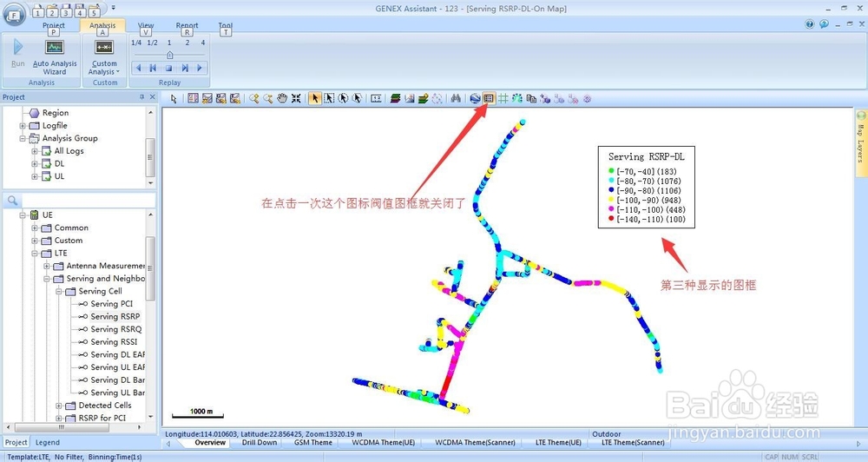The width and height of the screenshot is (868, 462).
Task: Collapse the Analysis Group node
Action: pyautogui.click(x=23, y=138)
